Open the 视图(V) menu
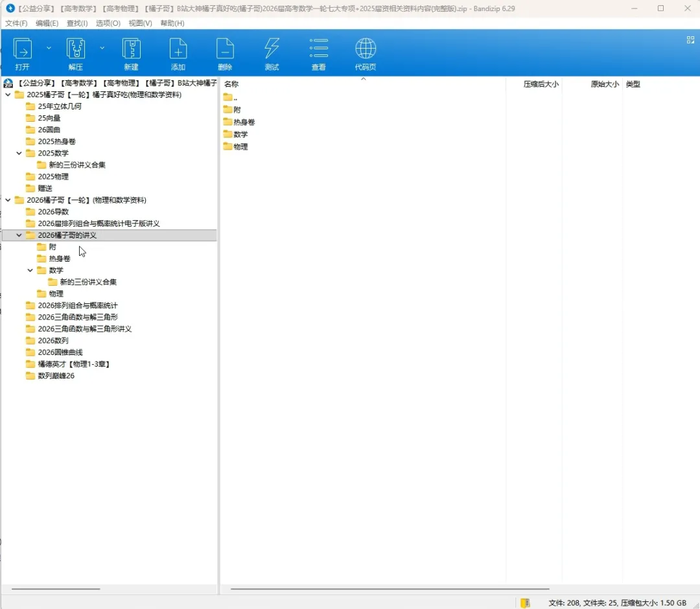Screen dimensions: 700x609 [140, 23]
